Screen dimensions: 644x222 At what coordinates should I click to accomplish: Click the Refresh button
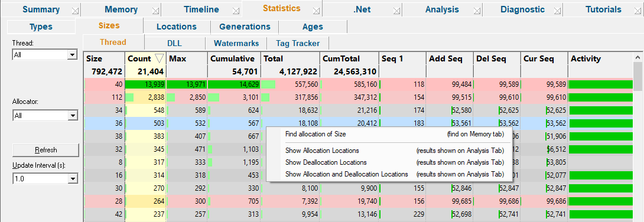tap(45, 150)
